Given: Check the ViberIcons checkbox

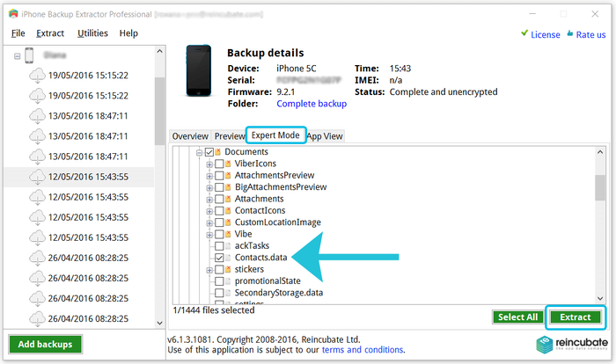Looking at the screenshot, I should coord(220,164).
